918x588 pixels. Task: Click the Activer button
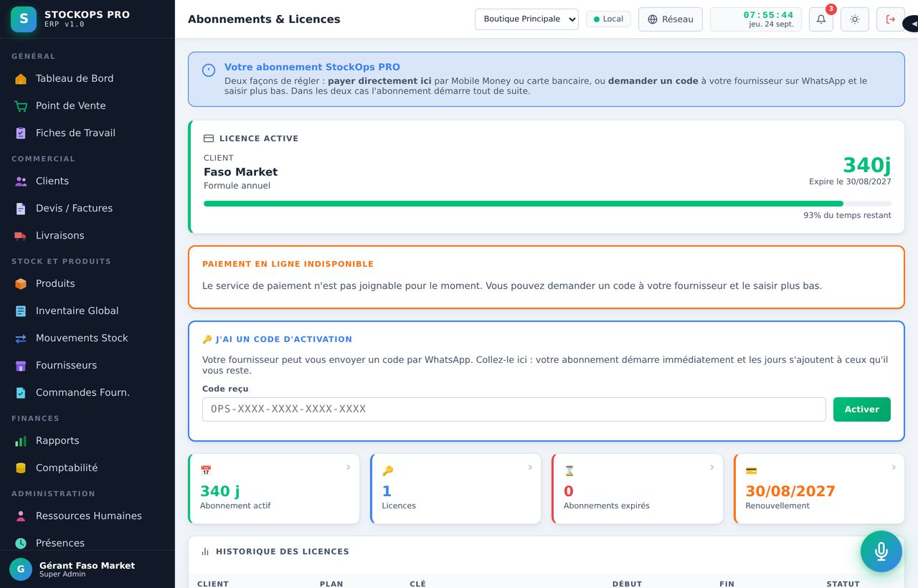pos(862,409)
